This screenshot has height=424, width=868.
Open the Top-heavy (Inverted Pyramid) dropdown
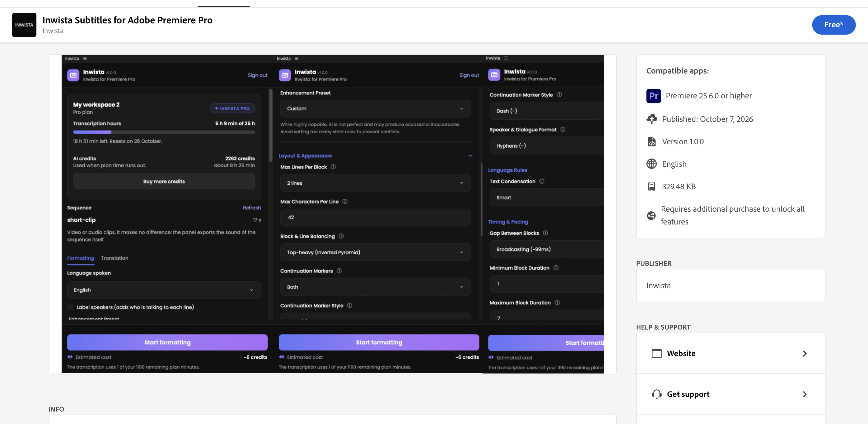click(375, 252)
